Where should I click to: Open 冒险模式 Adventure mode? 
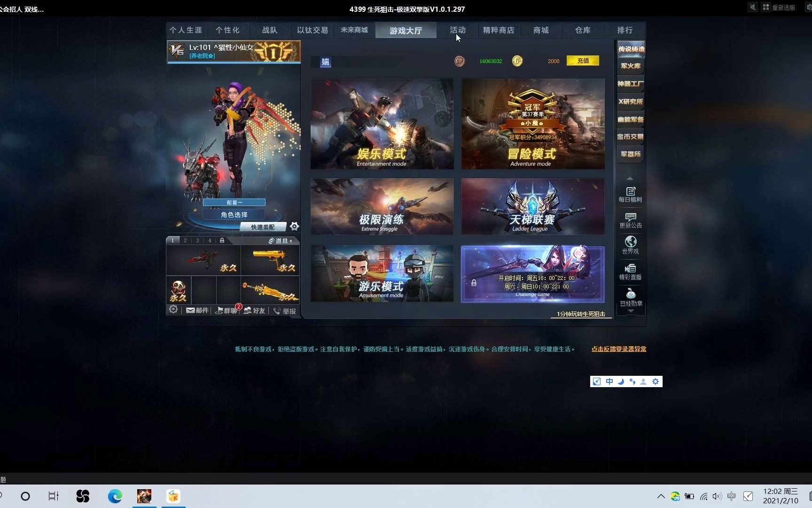pyautogui.click(x=533, y=124)
